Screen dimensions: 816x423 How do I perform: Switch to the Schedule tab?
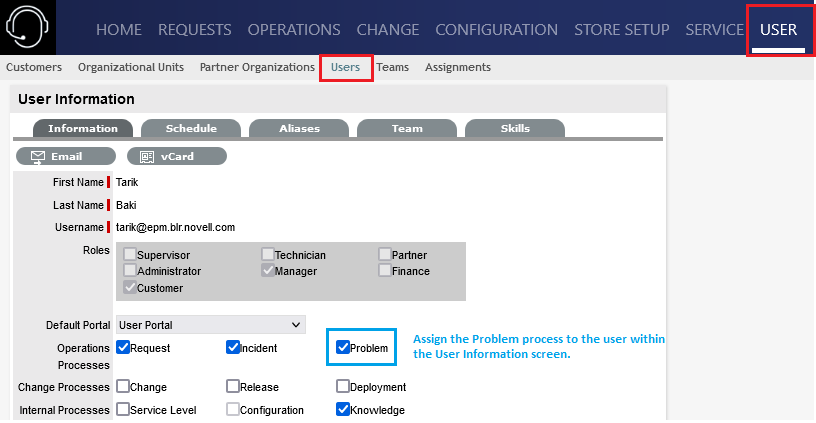pos(191,128)
